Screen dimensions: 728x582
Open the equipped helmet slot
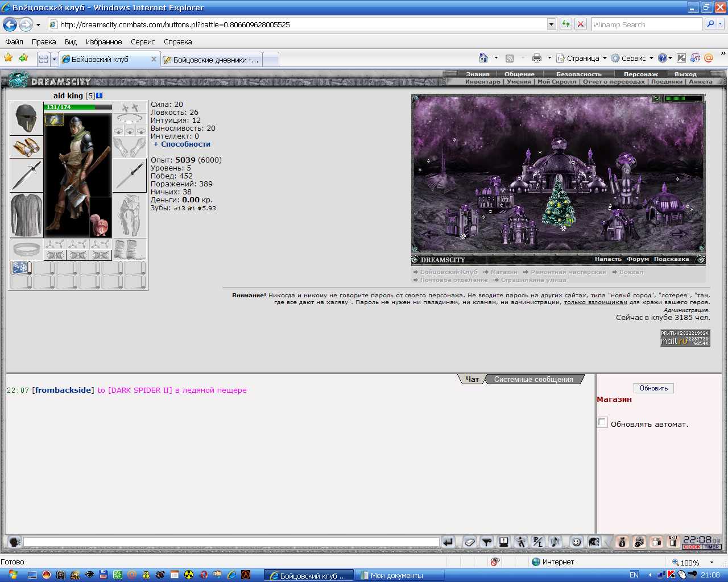[x=26, y=118]
